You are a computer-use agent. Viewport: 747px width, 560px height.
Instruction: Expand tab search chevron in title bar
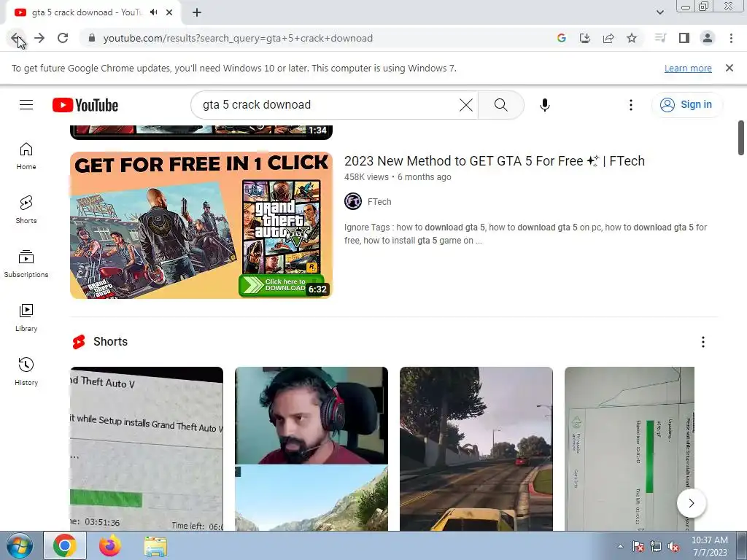(x=659, y=12)
